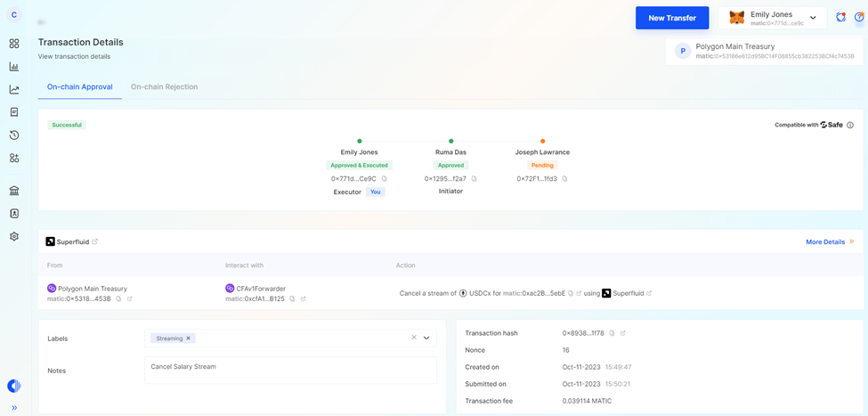The height and width of the screenshot is (416, 868).
Task: Toggle the theme switch at bottom left
Action: click(14, 386)
